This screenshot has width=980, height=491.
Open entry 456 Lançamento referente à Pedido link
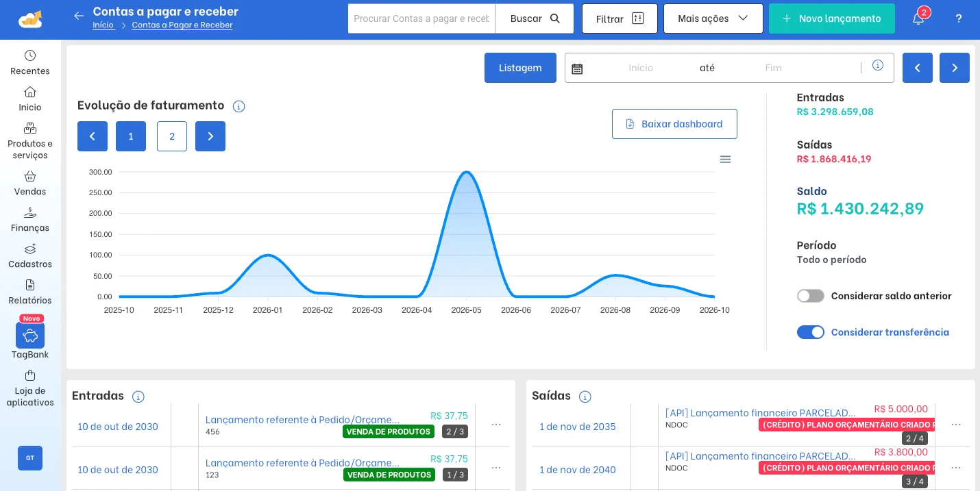click(302, 419)
